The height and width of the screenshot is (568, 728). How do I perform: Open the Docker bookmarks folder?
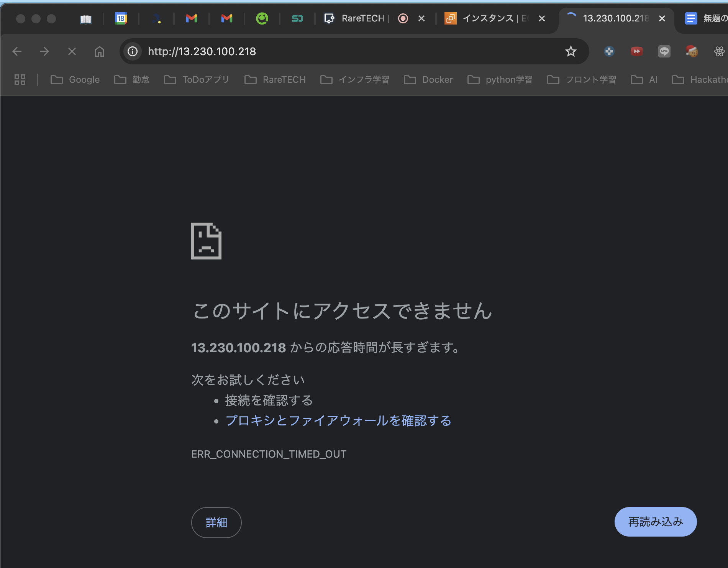pyautogui.click(x=437, y=79)
